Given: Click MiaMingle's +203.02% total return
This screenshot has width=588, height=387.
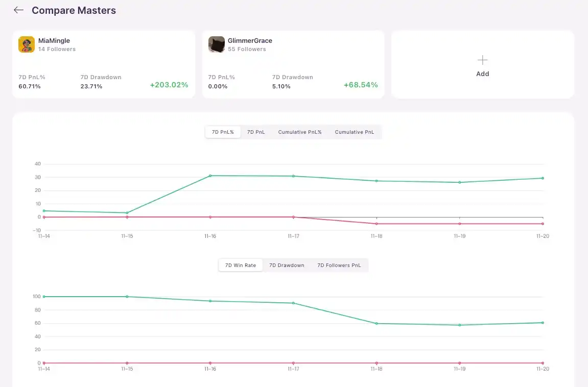Looking at the screenshot, I should pos(169,85).
